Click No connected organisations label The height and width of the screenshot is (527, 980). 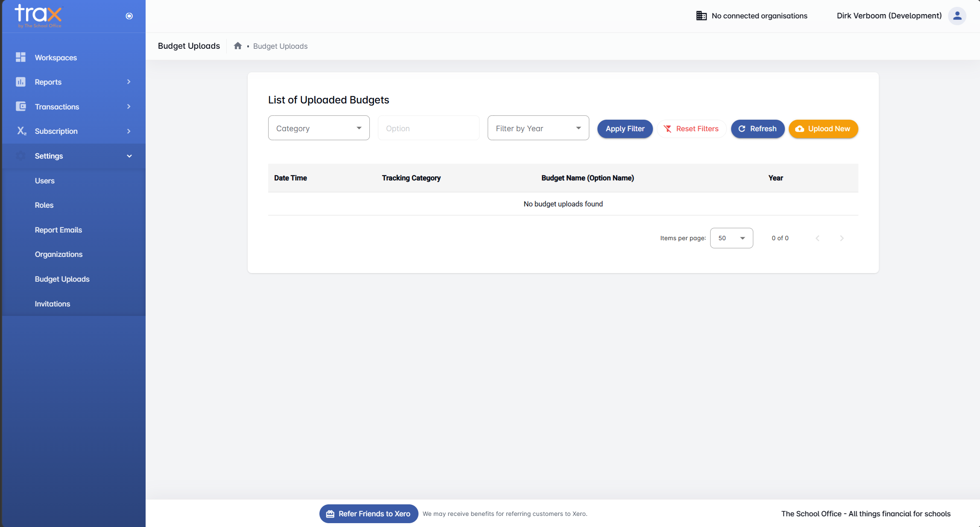pyautogui.click(x=759, y=16)
